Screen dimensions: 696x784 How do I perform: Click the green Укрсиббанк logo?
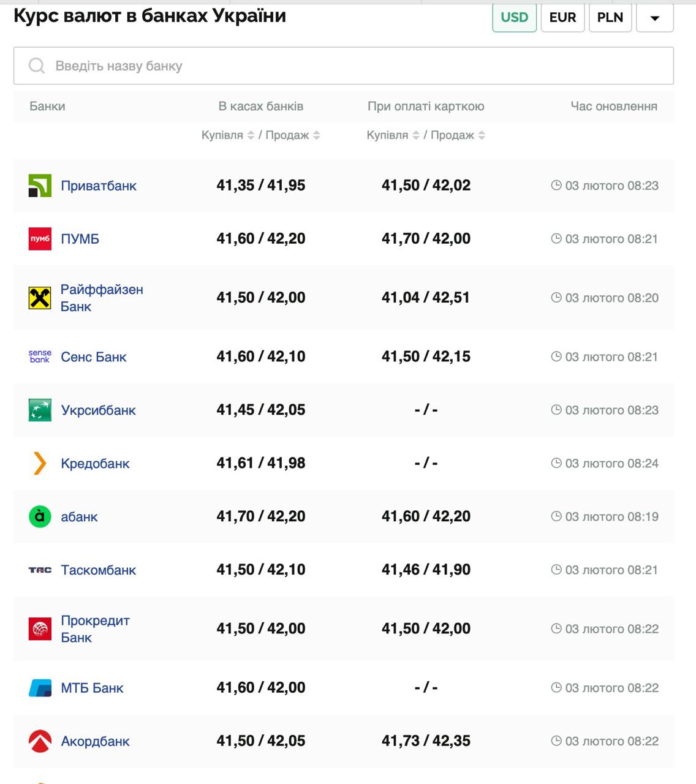[x=40, y=410]
